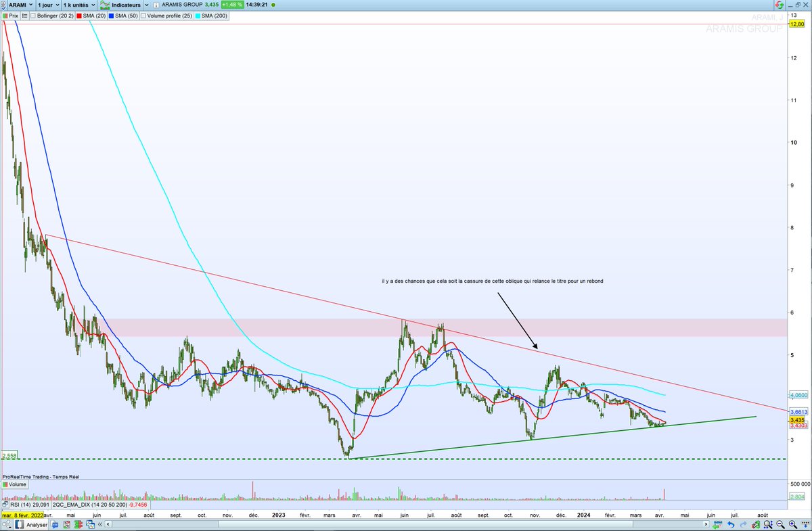Click the 3,6613 SMA 50 value label
This screenshot has height=531, width=812.
coord(798,411)
